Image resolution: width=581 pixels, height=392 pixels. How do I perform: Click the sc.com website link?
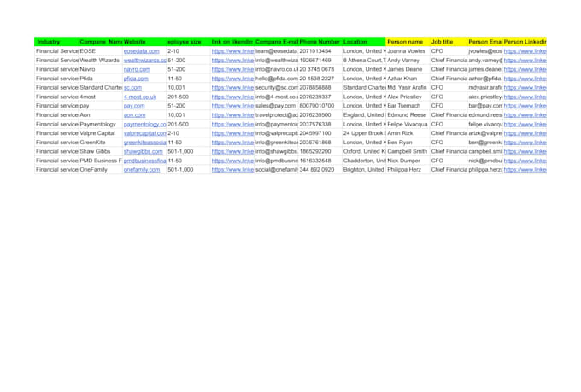pyautogui.click(x=132, y=87)
